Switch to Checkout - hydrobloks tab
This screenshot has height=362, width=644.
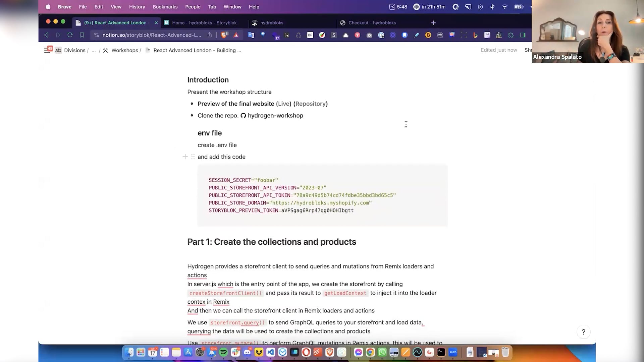(x=372, y=23)
